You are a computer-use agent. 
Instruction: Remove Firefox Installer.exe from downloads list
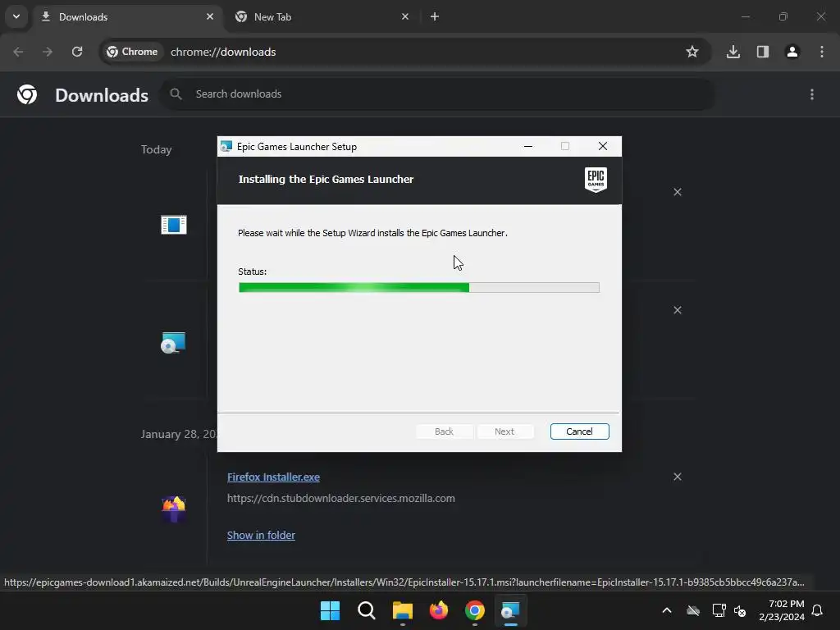pos(677,477)
